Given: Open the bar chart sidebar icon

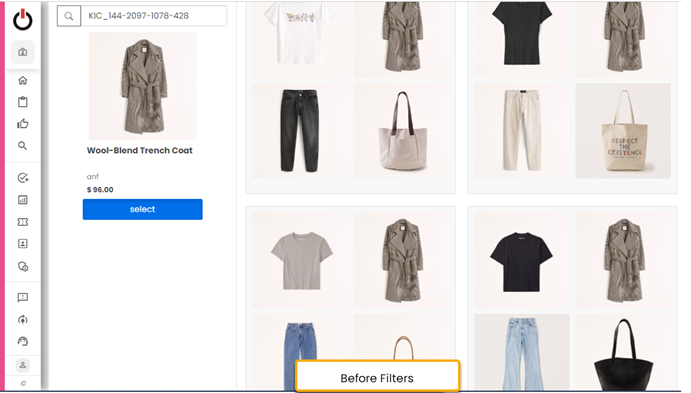Looking at the screenshot, I should (22, 200).
